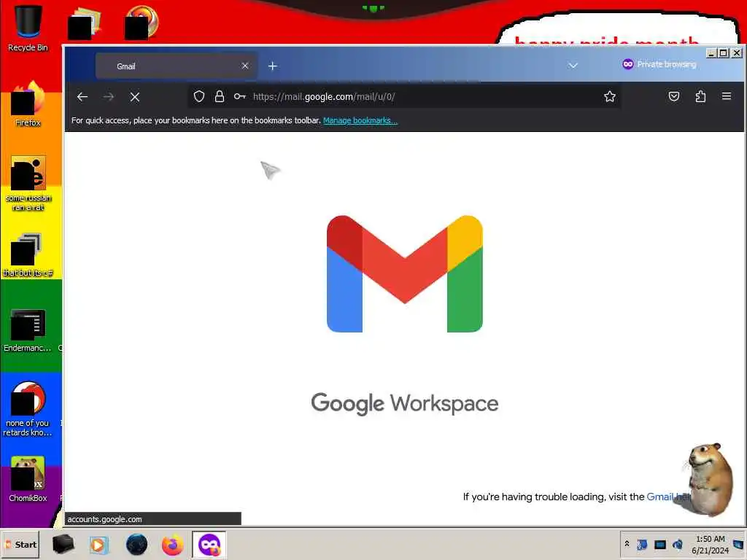Open the Recycle Bin desktop icon
The height and width of the screenshot is (560, 747).
click(28, 28)
